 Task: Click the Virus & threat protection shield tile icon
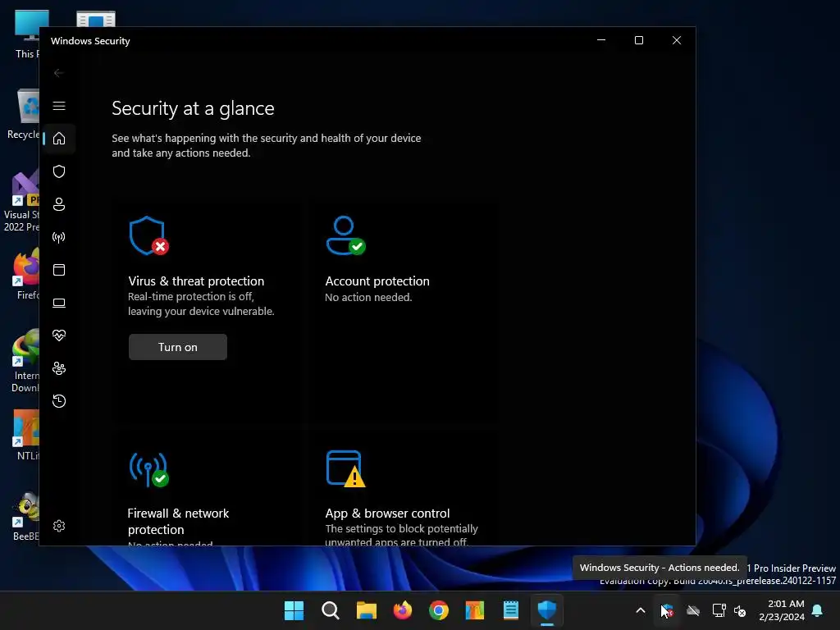[149, 235]
